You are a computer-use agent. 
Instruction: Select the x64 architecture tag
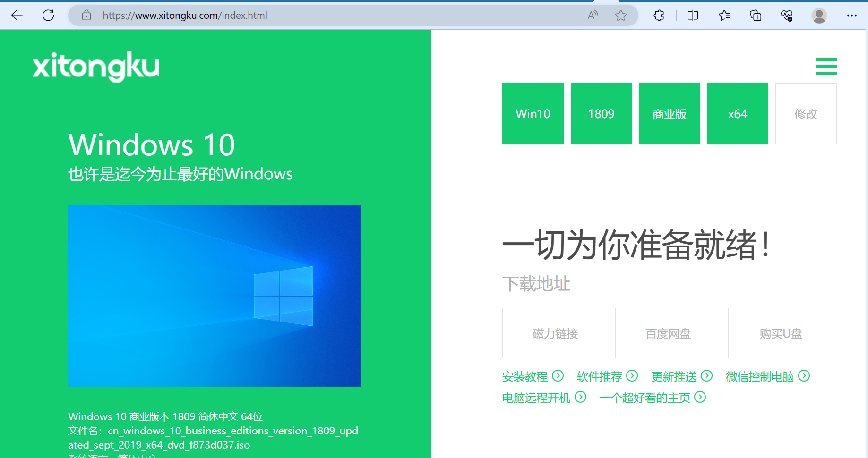coord(737,113)
